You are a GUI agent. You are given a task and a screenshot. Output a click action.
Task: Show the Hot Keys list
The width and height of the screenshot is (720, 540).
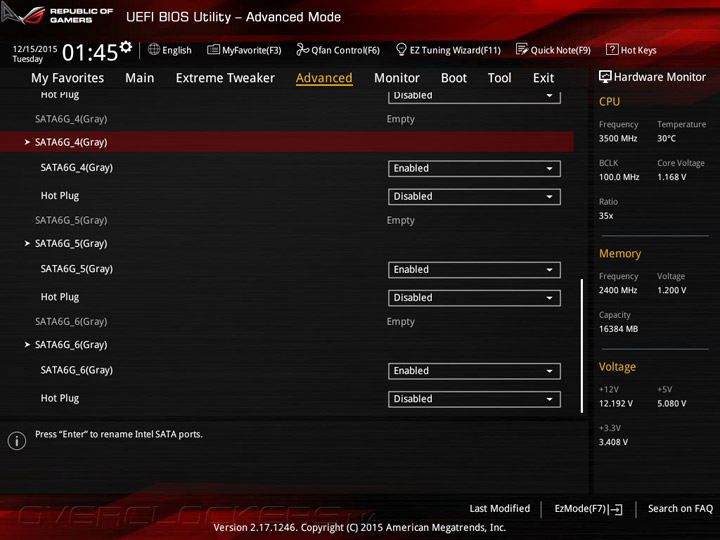[631, 50]
